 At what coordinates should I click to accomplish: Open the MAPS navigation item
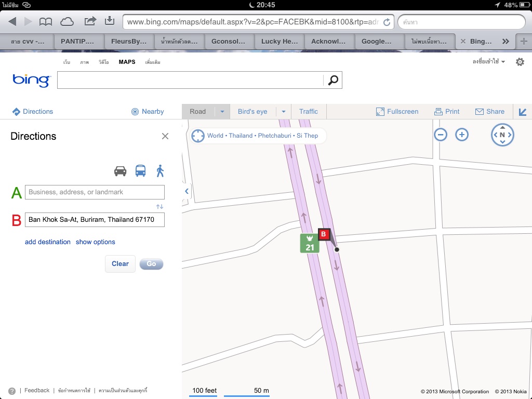coord(127,62)
